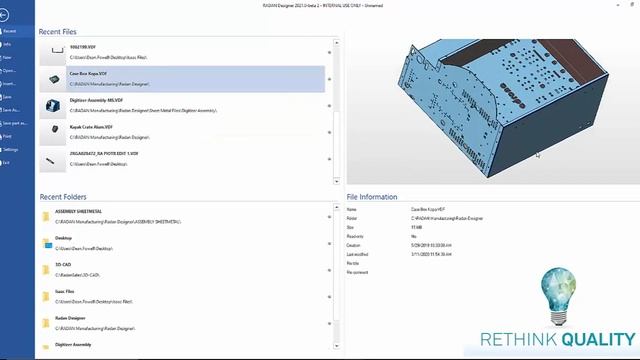Click the 3D case box preview image

(493, 111)
